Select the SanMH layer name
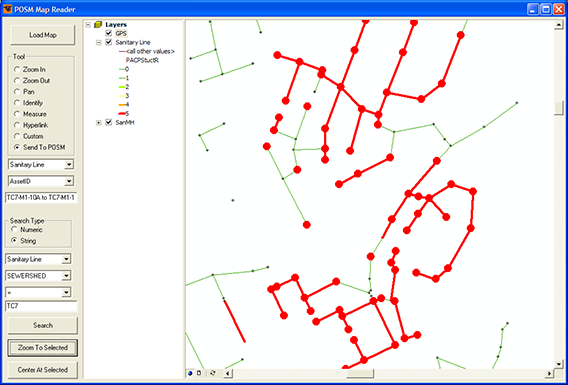Screen dimensions: 568x385 click(x=125, y=122)
